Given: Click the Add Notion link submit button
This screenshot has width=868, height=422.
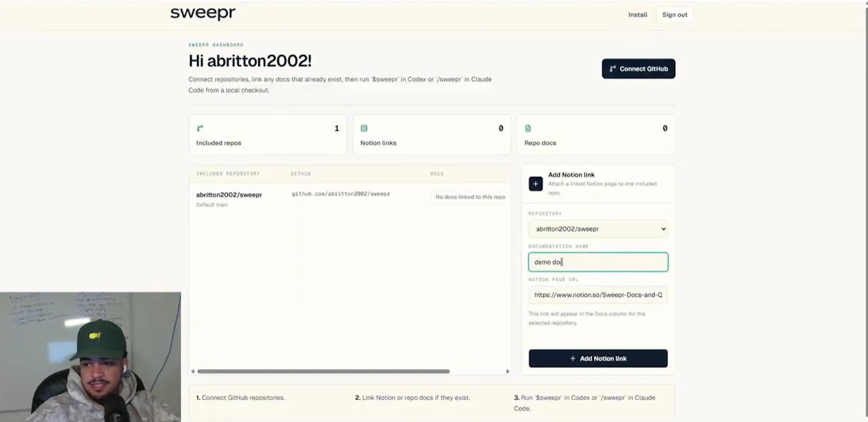Looking at the screenshot, I should pos(598,358).
